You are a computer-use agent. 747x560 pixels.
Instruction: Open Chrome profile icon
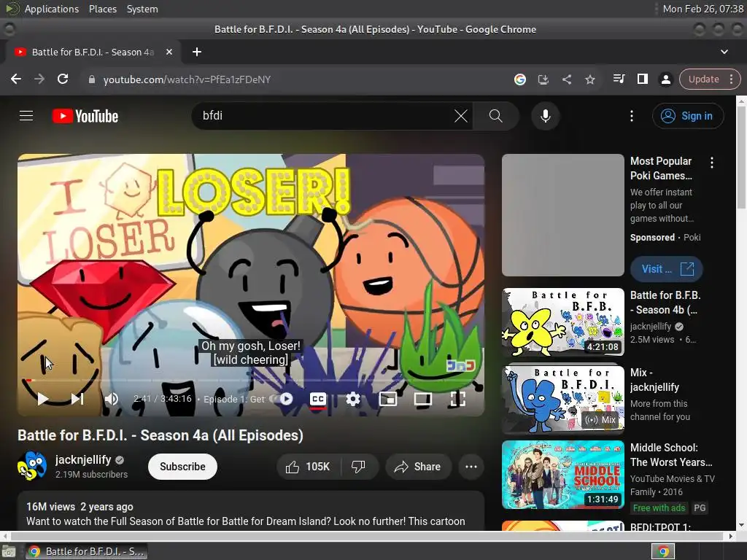[665, 79]
